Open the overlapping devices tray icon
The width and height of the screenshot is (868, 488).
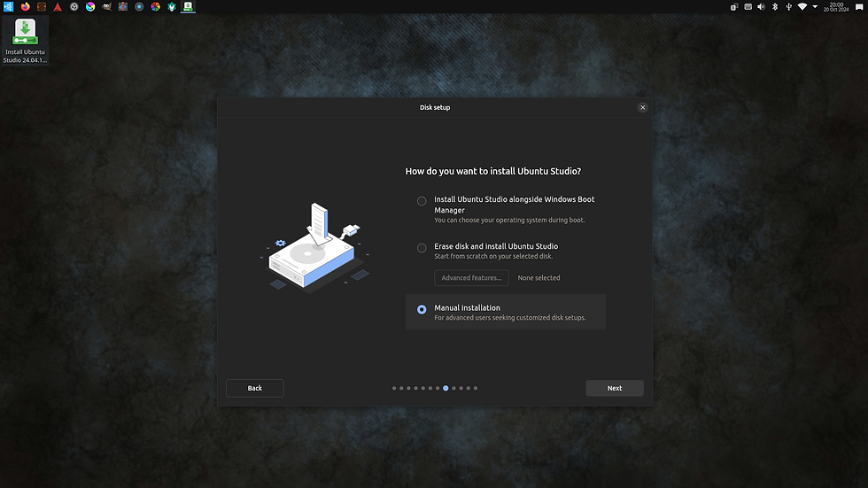click(734, 6)
